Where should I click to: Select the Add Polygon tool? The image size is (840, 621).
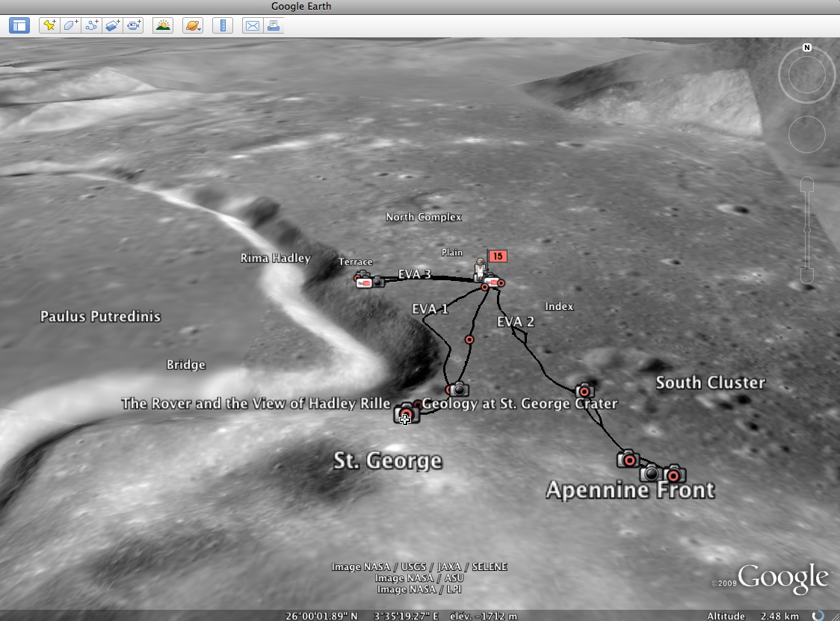pos(70,25)
